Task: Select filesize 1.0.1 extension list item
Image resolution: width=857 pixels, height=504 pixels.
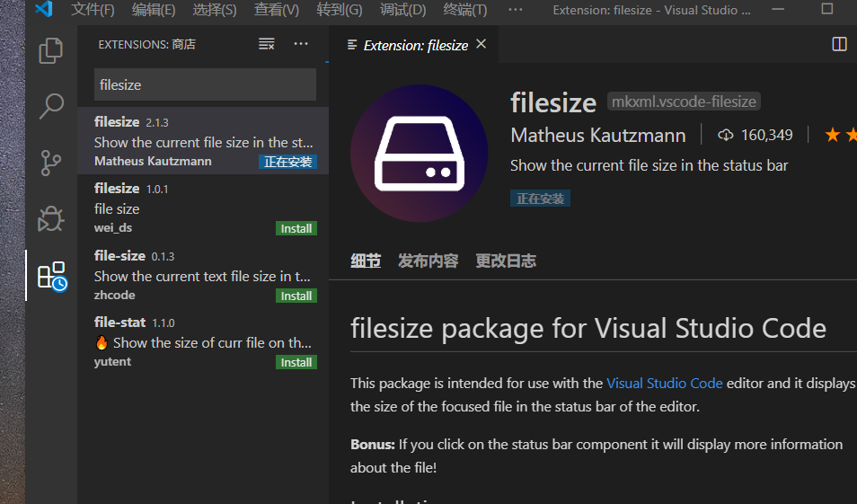Action: point(203,208)
